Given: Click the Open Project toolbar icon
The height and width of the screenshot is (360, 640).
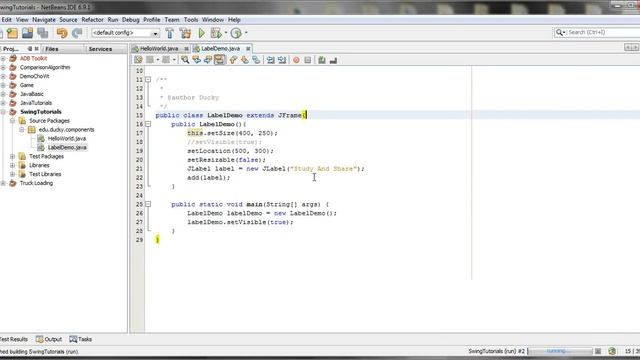Looking at the screenshot, I should (27, 33).
